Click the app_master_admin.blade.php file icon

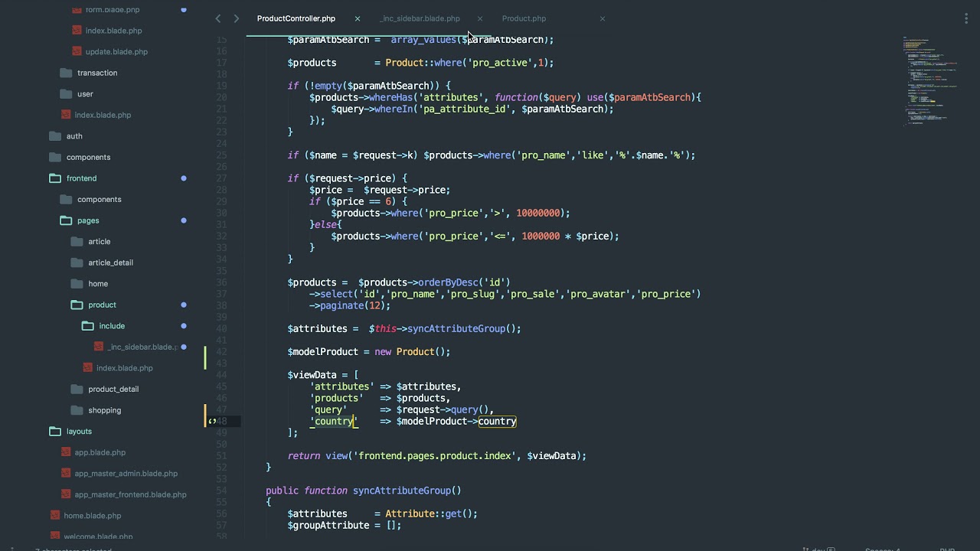(66, 474)
